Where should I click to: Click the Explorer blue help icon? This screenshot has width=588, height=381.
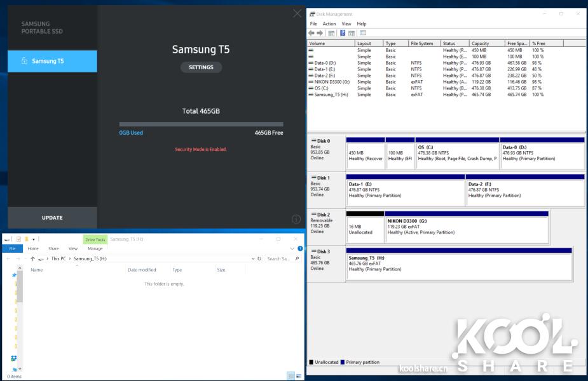300,248
